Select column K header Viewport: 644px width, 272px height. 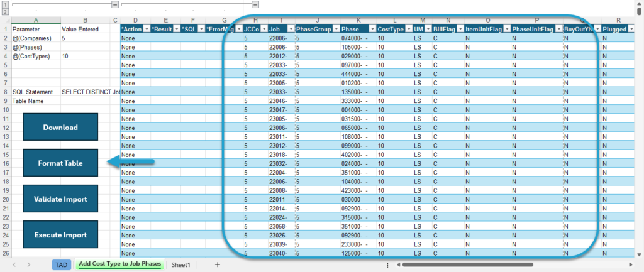click(358, 19)
